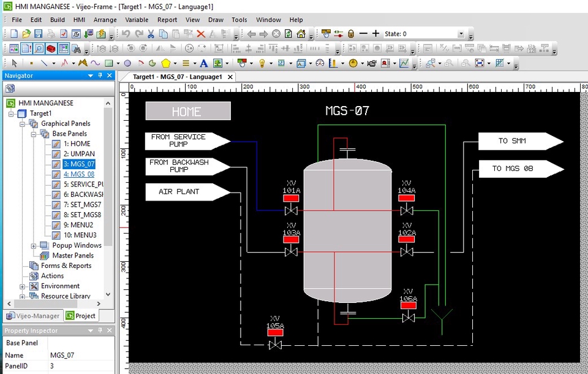Open the File menu
This screenshot has height=374, width=588.
(17, 20)
